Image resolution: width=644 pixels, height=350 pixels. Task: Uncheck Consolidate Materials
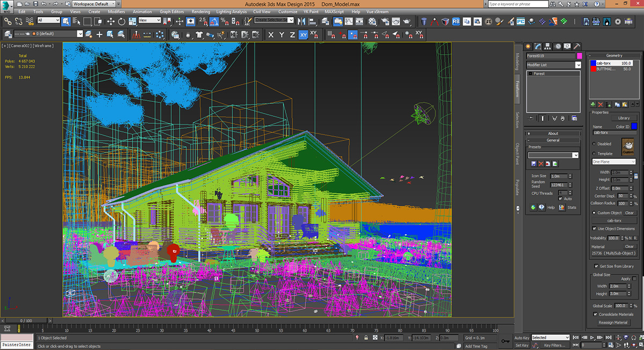[595, 314]
